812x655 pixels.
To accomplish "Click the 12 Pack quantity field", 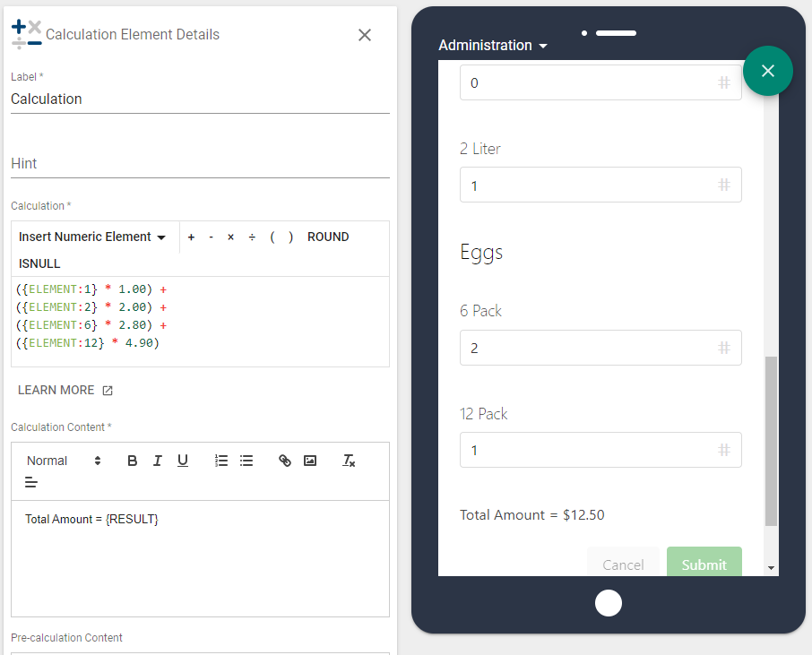I will 600,450.
